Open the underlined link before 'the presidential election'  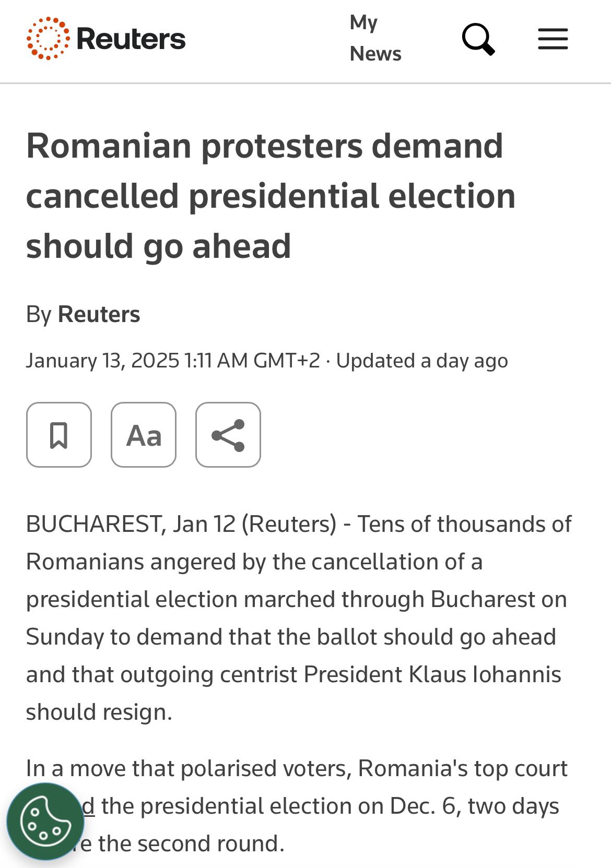(89, 806)
